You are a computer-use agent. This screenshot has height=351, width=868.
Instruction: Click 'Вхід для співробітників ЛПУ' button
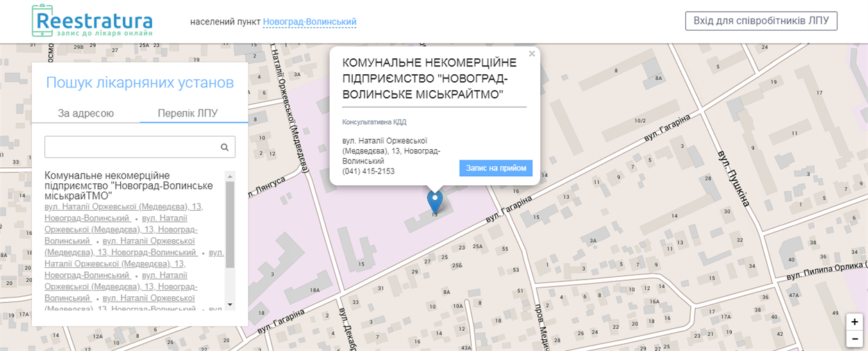761,21
